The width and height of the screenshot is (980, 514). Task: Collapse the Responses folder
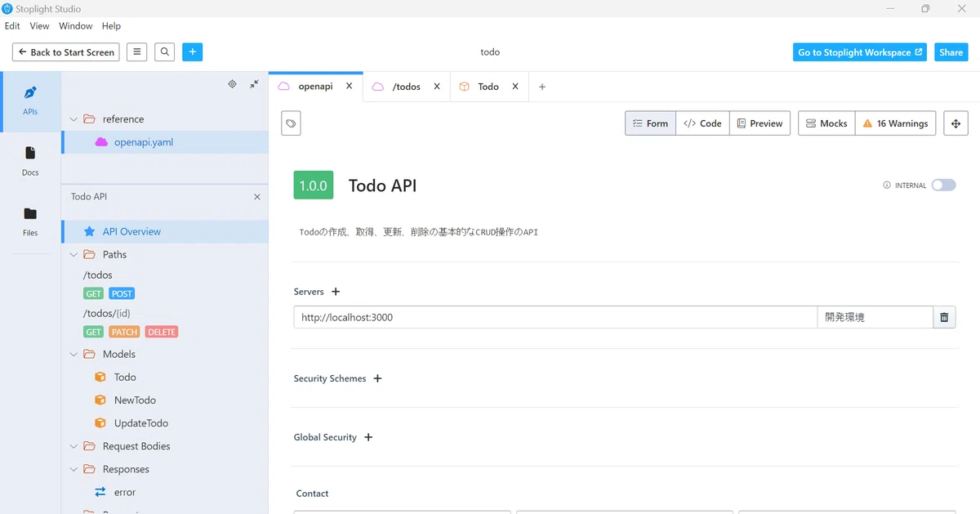coord(74,470)
